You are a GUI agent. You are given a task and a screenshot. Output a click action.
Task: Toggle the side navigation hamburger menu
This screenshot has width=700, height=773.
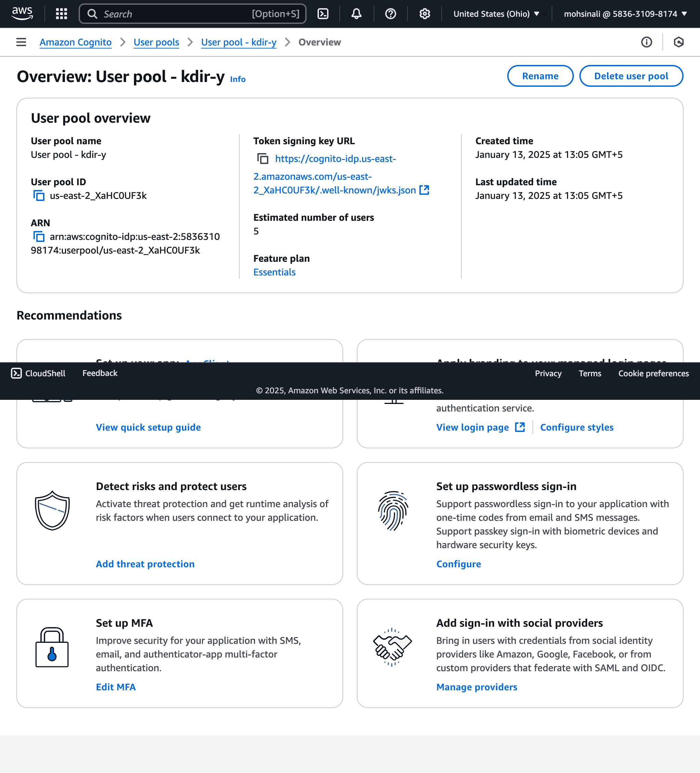pos(21,42)
